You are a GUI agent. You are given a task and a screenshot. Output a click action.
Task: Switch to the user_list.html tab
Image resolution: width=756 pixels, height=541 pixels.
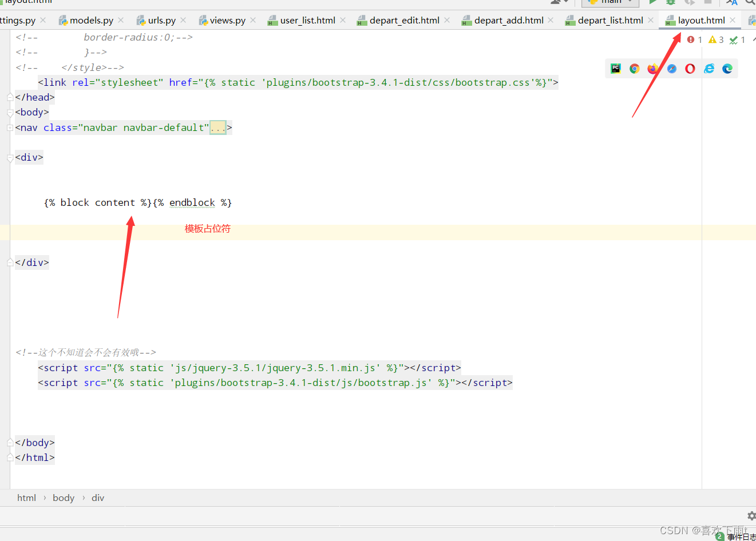(308, 20)
